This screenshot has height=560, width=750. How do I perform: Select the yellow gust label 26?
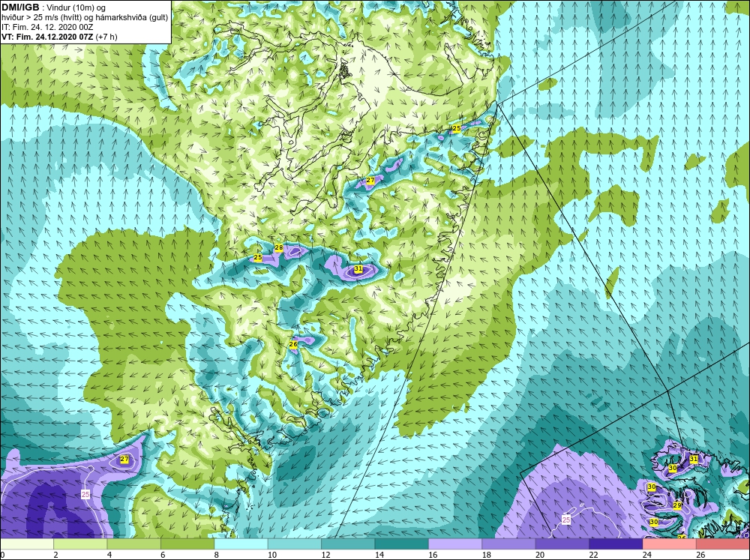coord(294,344)
